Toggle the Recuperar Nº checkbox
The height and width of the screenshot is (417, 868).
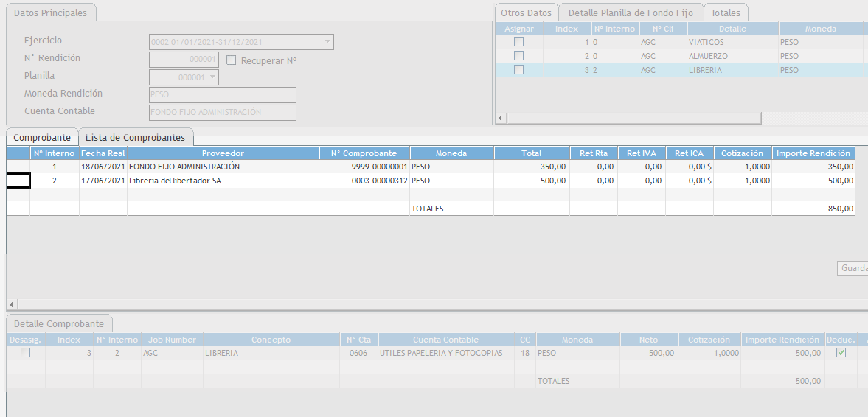click(x=231, y=60)
